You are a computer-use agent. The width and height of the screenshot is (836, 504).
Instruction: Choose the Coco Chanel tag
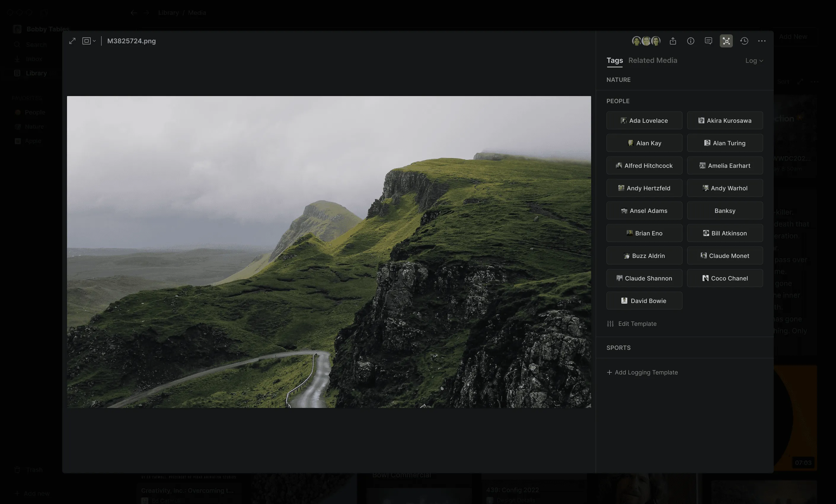click(725, 278)
